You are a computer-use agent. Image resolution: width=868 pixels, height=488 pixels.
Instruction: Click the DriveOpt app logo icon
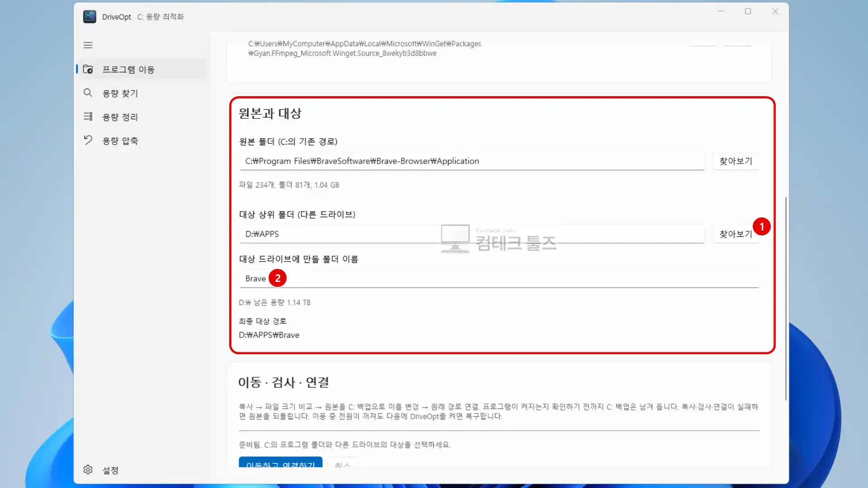click(90, 17)
